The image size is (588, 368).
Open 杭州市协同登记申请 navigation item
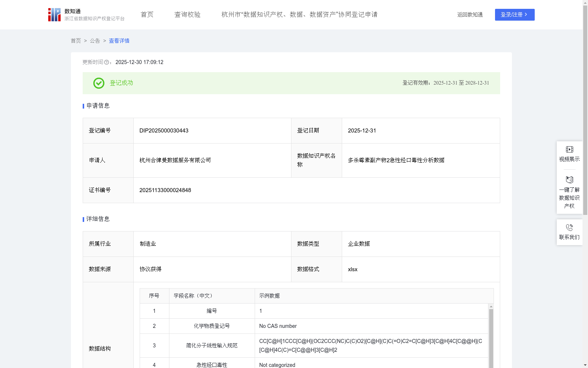[300, 15]
